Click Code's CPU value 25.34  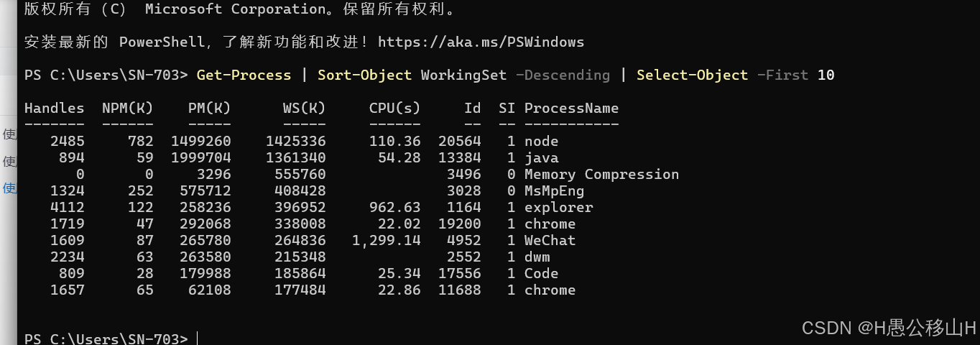click(x=399, y=273)
